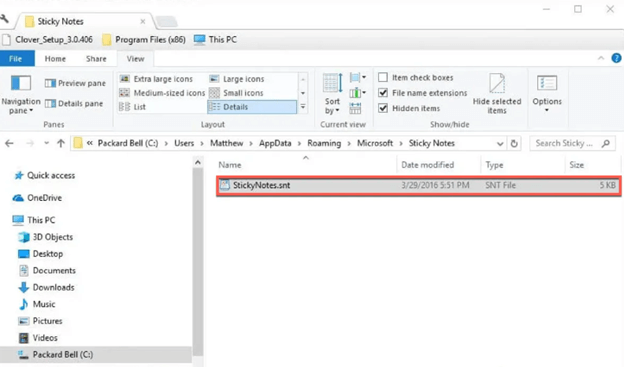
Task: Open the Add columns dropdown icon
Action: click(x=358, y=93)
